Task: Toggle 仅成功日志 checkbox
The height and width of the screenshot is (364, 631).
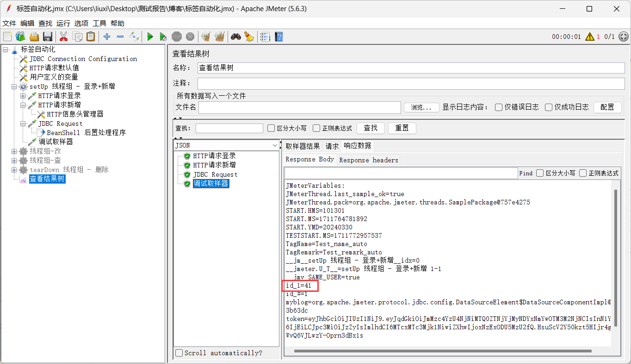Action: click(x=549, y=107)
